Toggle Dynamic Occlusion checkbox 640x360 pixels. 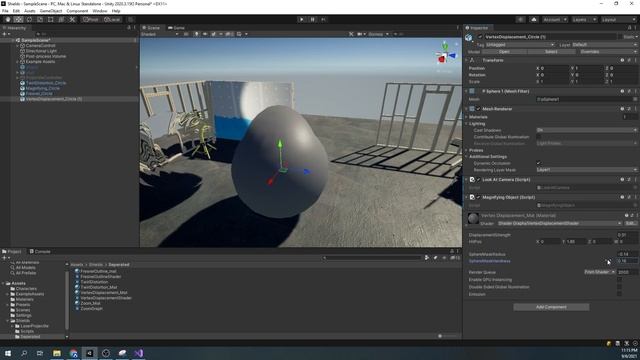click(x=539, y=163)
